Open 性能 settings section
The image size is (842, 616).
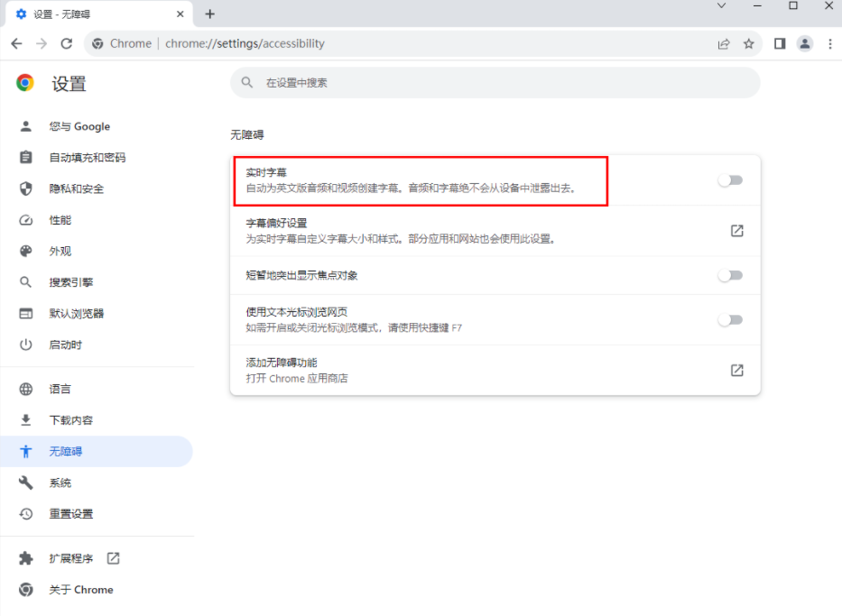pos(97,220)
